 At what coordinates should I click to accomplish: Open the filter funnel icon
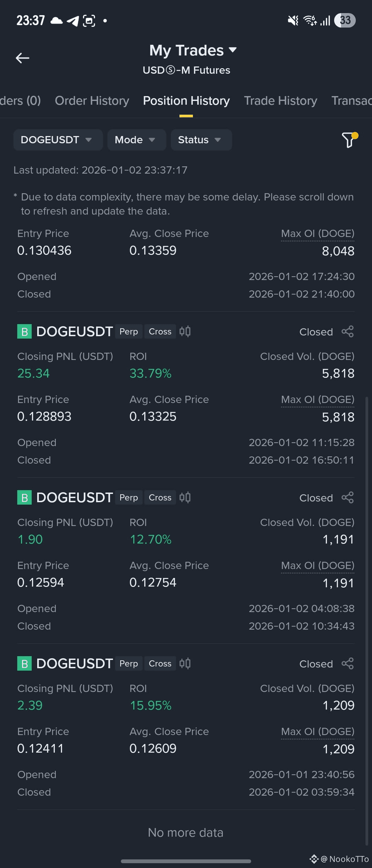pyautogui.click(x=349, y=140)
